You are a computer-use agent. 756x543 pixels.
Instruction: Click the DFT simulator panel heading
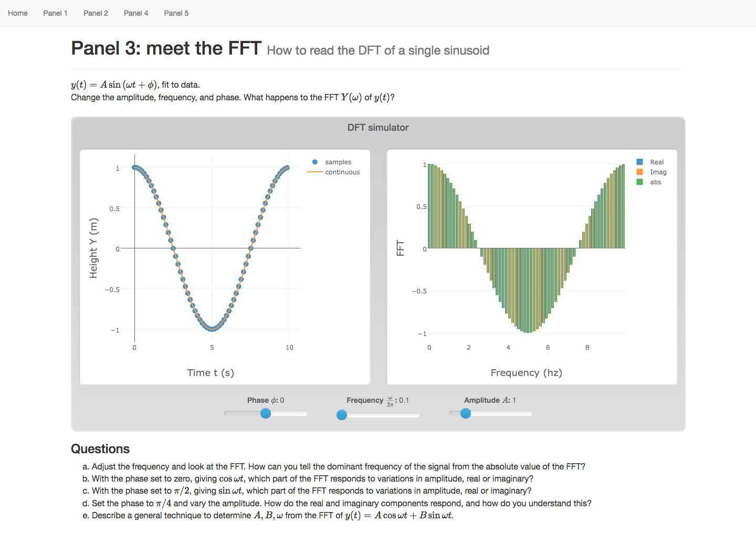378,128
